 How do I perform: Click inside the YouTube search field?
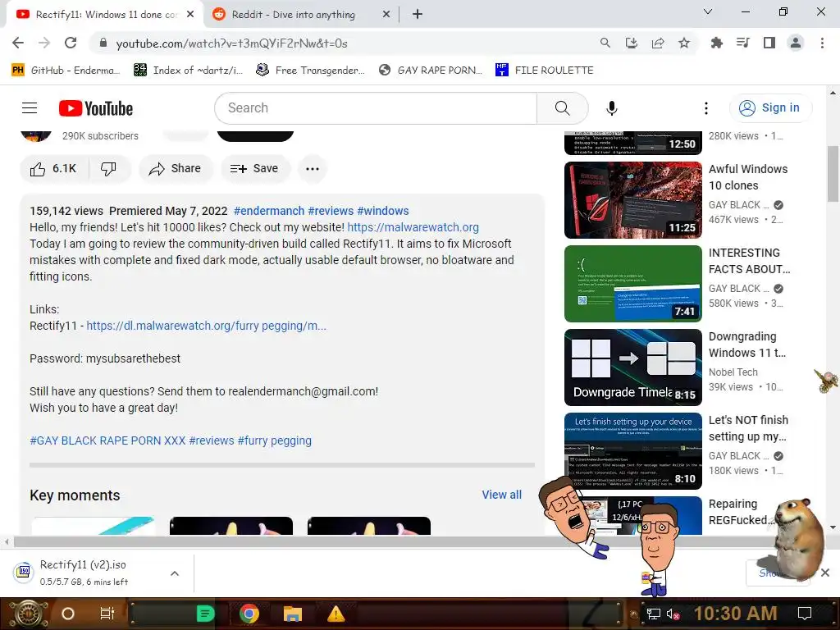(x=376, y=108)
